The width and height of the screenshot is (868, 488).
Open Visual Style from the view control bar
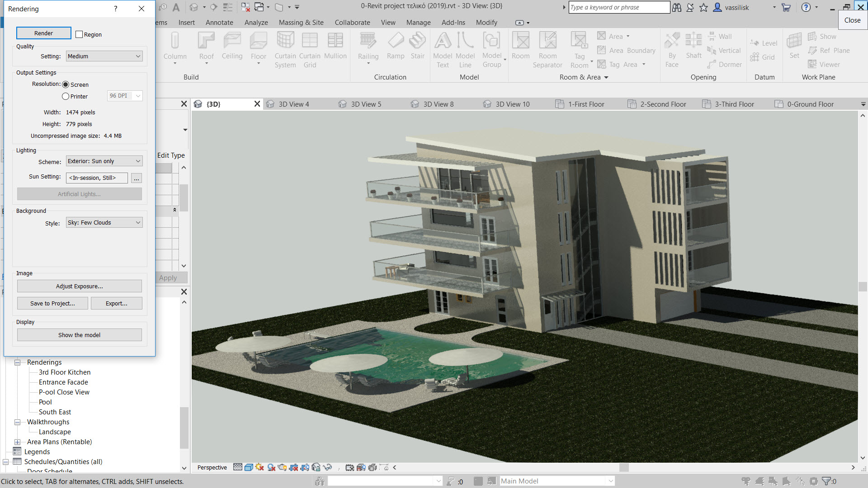tap(249, 467)
